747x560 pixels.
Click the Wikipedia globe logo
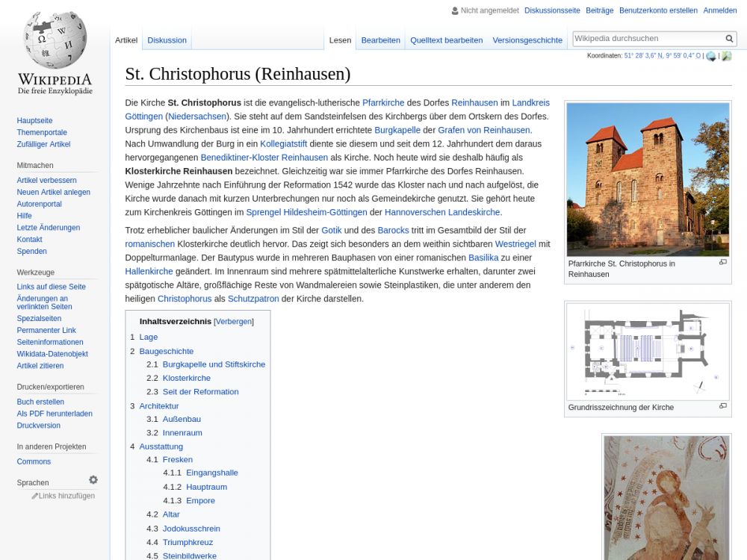(x=55, y=41)
